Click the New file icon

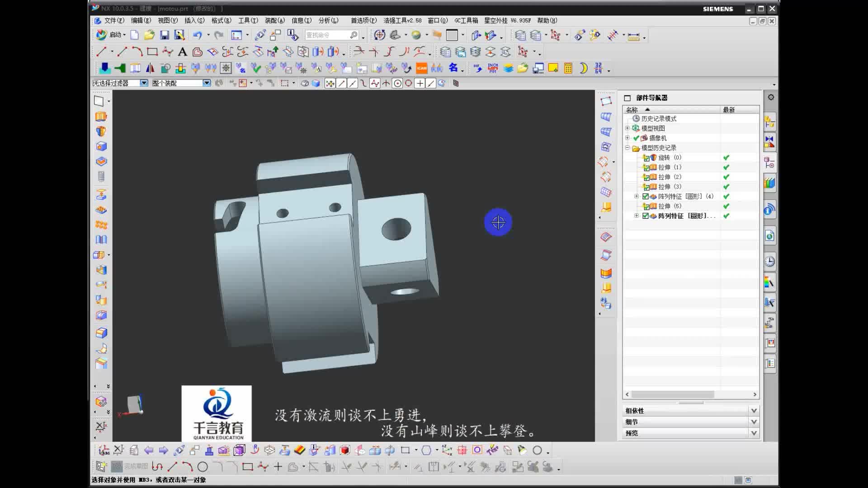coord(134,35)
